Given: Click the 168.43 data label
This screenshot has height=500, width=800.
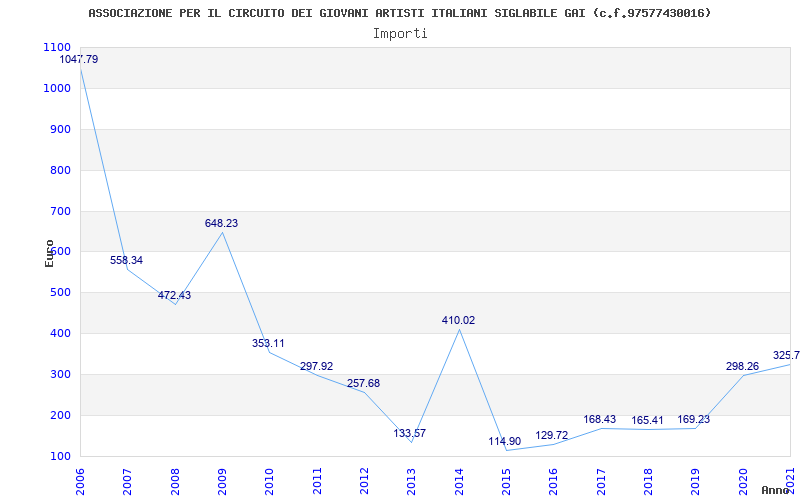Looking at the screenshot, I should click(599, 419).
